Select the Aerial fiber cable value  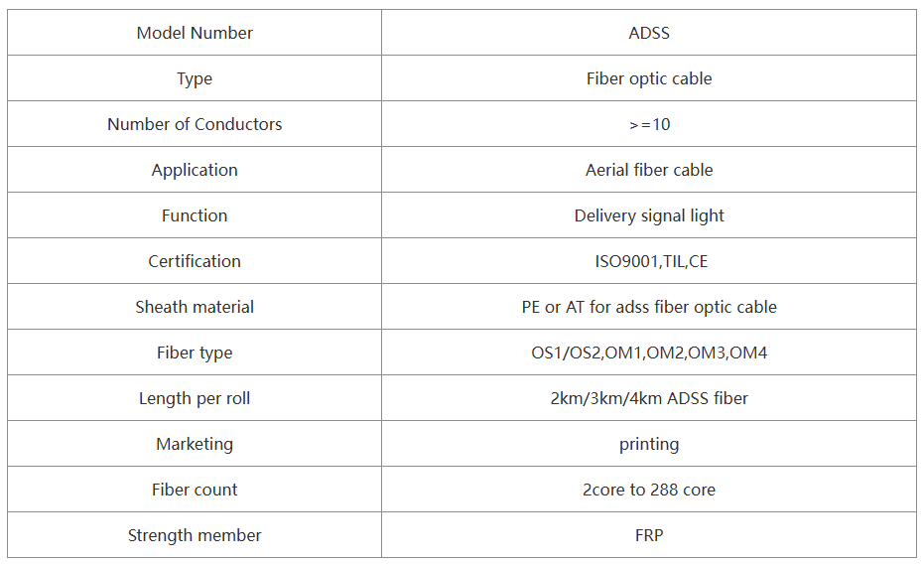[x=649, y=170]
